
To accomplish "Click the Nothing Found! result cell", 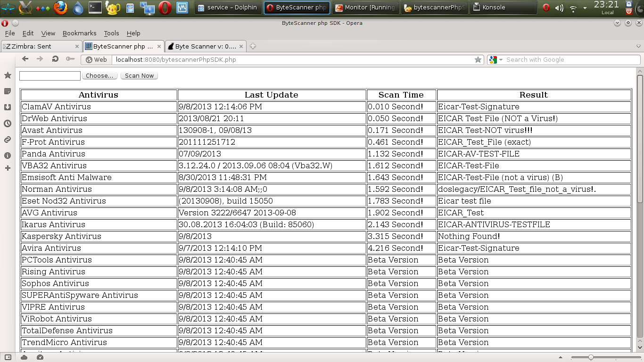I will 534,236.
